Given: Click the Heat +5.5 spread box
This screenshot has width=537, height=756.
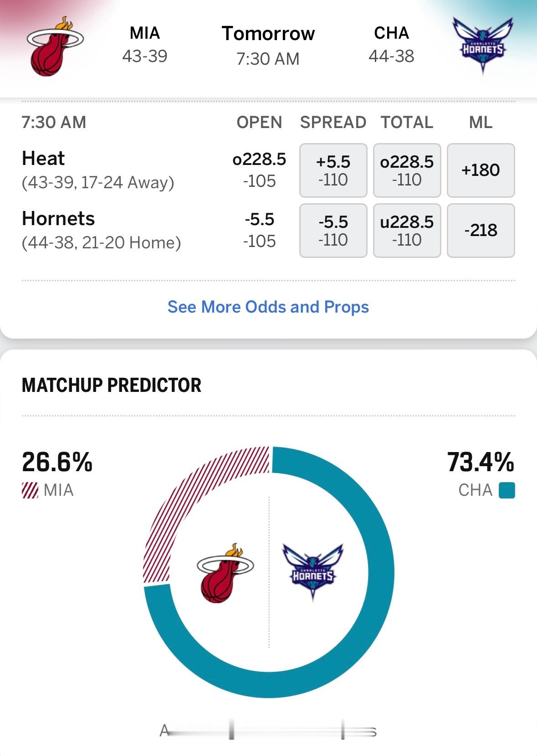Looking at the screenshot, I should tap(333, 170).
